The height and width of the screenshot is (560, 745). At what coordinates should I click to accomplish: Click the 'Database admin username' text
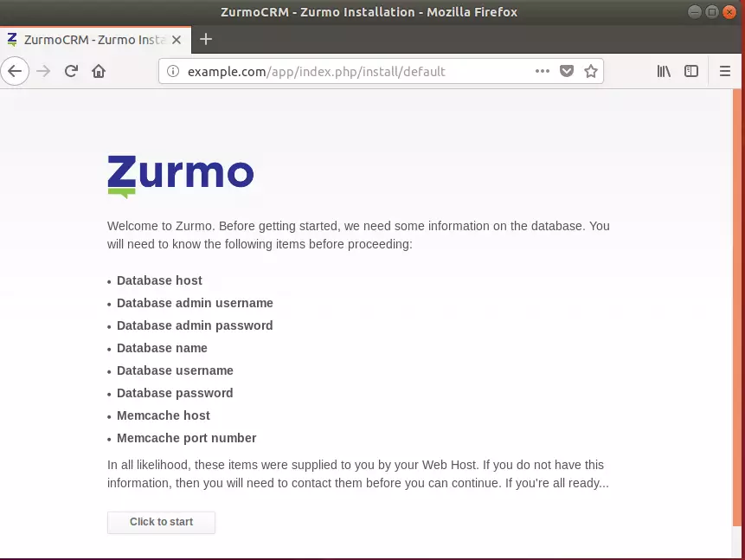coord(195,303)
